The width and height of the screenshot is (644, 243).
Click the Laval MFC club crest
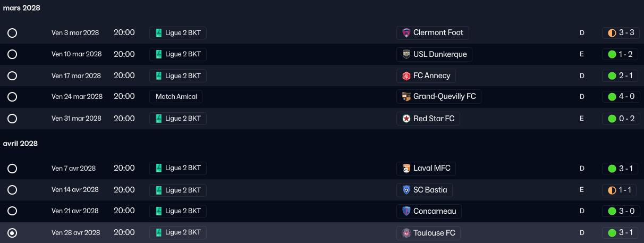click(406, 169)
